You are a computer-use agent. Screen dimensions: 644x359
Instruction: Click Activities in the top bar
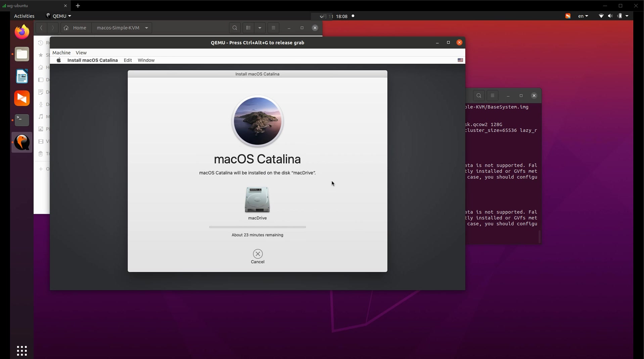coord(24,16)
